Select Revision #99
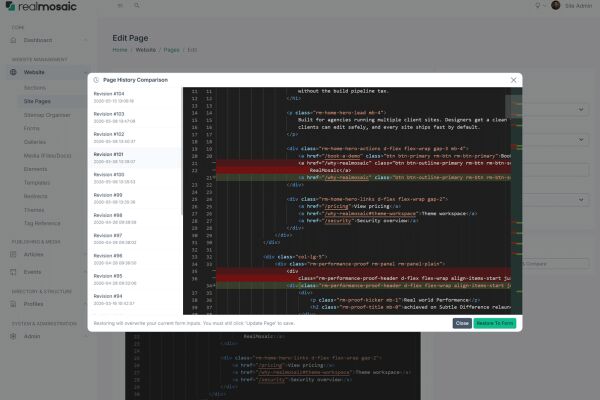The image size is (600, 400). 134,198
